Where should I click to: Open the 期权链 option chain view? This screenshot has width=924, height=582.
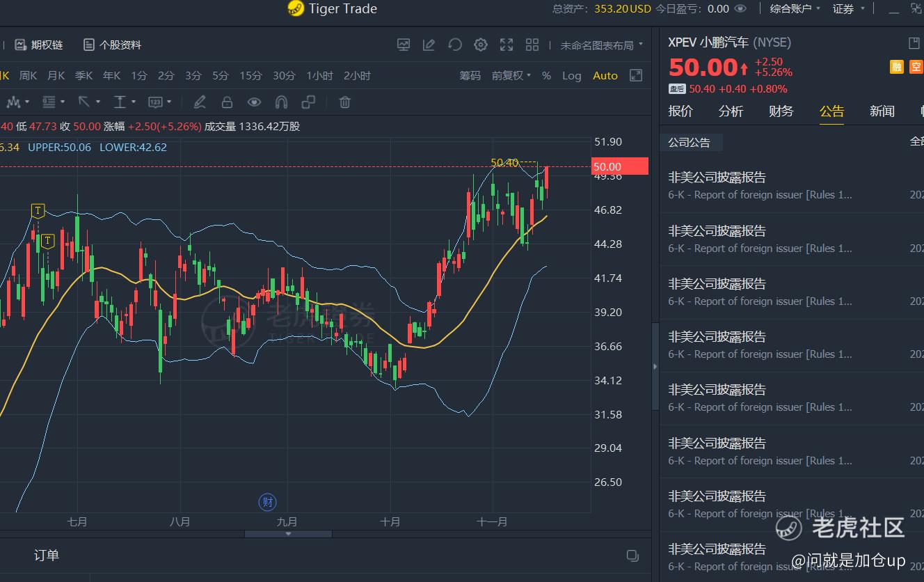click(38, 45)
